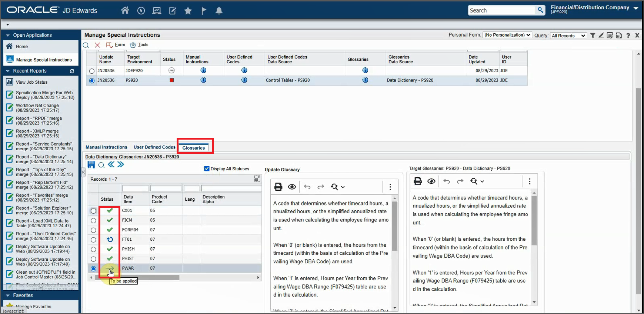Switch to Glossaries tab

pos(194,148)
